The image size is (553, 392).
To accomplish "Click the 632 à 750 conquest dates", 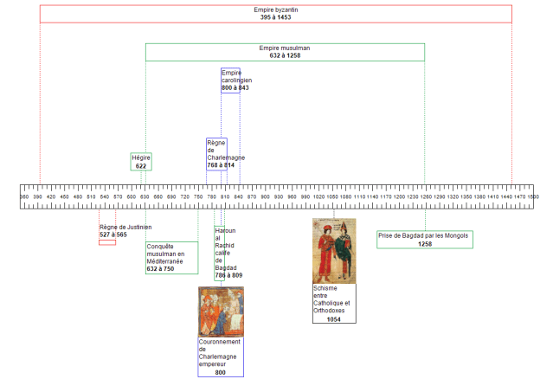I will pos(160,270).
